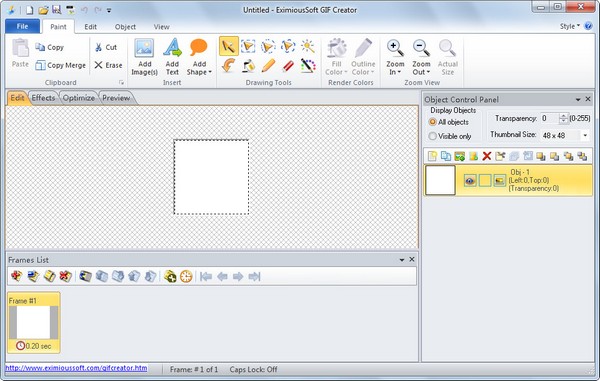Close the Frames List panel
Screen dimensions: 600x381
[412, 259]
